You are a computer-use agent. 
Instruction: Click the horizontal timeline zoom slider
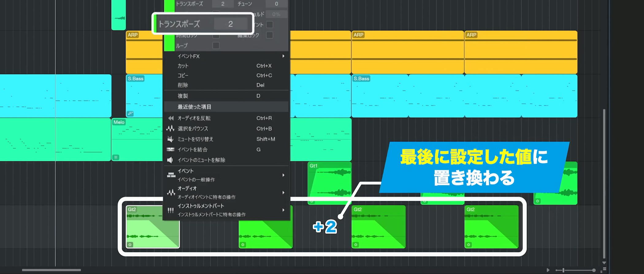coord(576,270)
